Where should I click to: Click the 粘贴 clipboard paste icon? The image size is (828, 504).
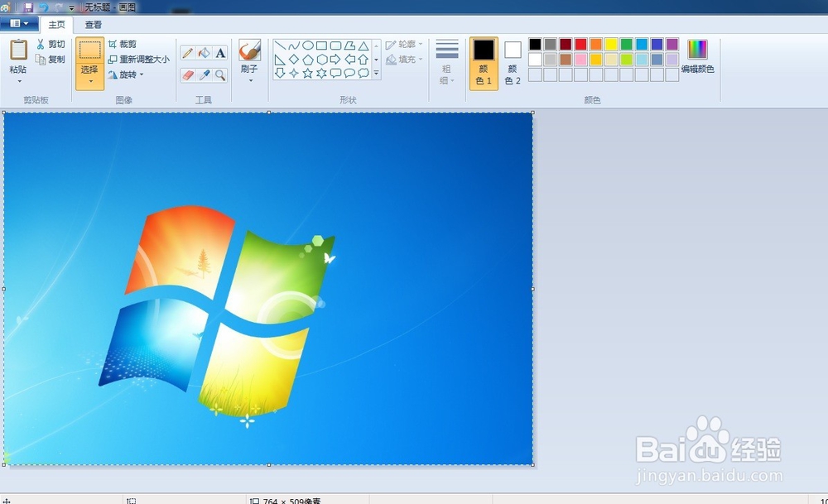click(x=18, y=50)
